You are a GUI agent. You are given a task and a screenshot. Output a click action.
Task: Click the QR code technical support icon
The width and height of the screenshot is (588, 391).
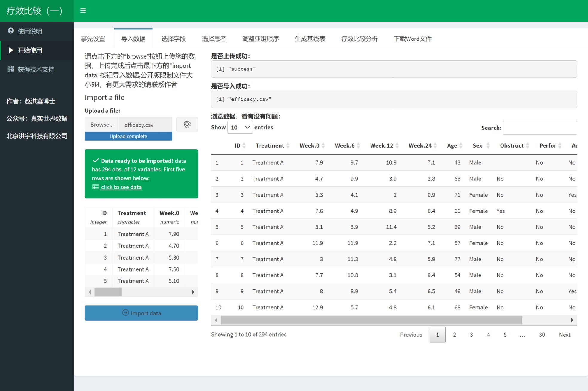[x=11, y=69]
